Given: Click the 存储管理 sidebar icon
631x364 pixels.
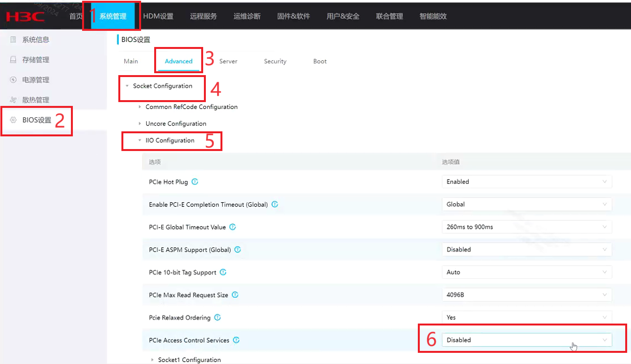Looking at the screenshot, I should [x=13, y=59].
